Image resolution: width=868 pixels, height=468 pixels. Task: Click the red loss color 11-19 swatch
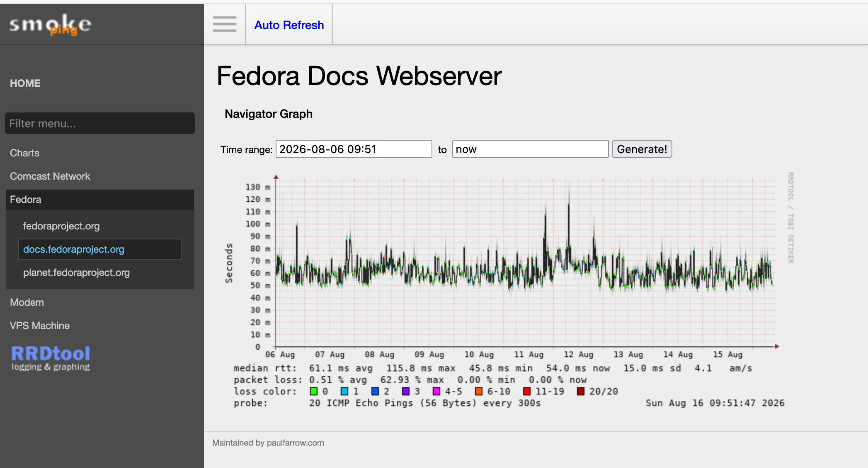tap(527, 391)
